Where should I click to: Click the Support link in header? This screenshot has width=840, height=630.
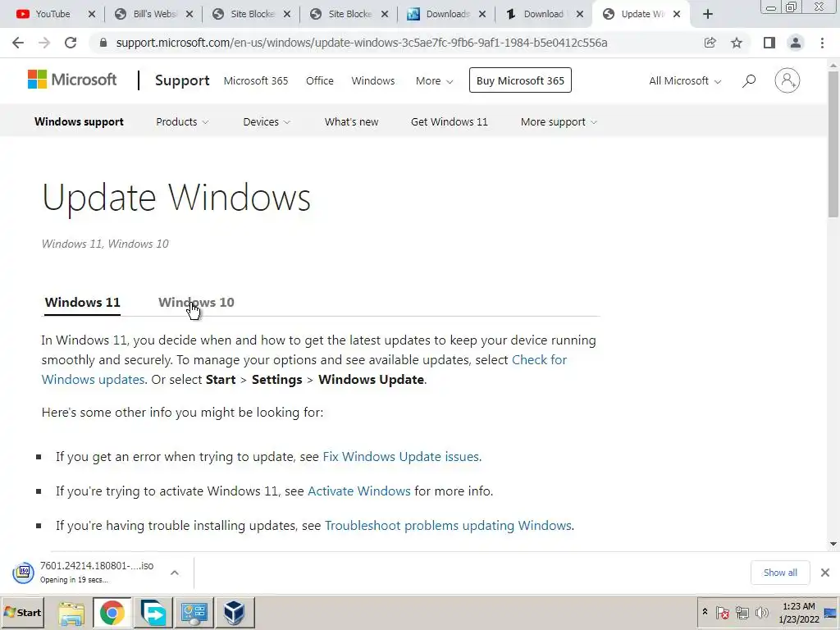(x=182, y=80)
